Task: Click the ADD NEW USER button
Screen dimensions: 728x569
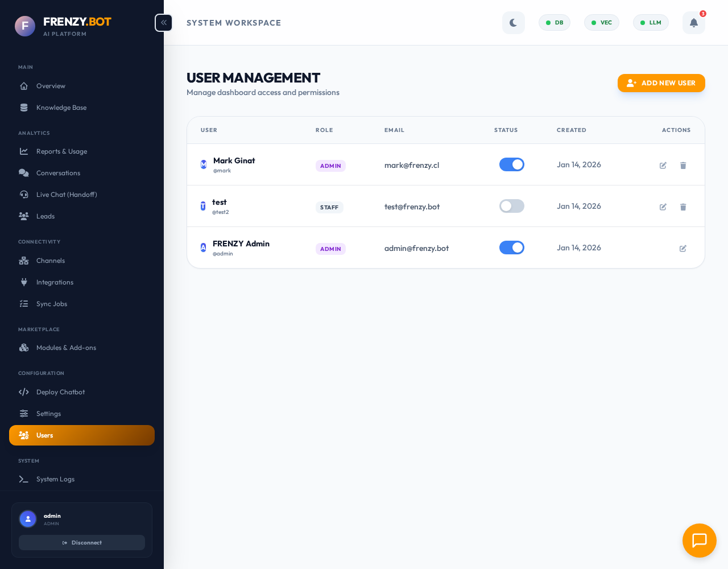Action: click(661, 83)
